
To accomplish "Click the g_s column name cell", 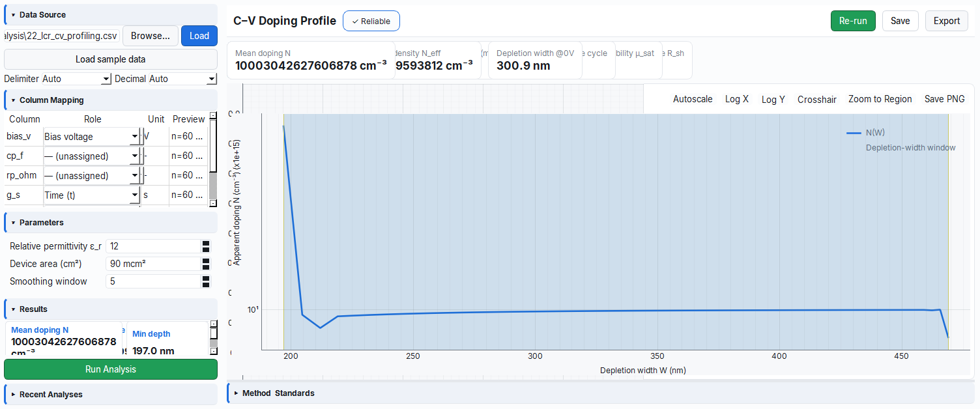I will [x=23, y=195].
